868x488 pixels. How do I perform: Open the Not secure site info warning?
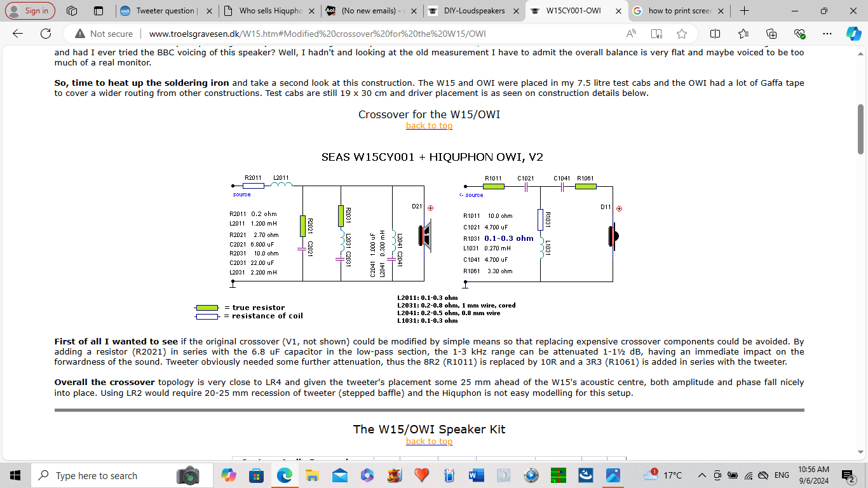104,34
